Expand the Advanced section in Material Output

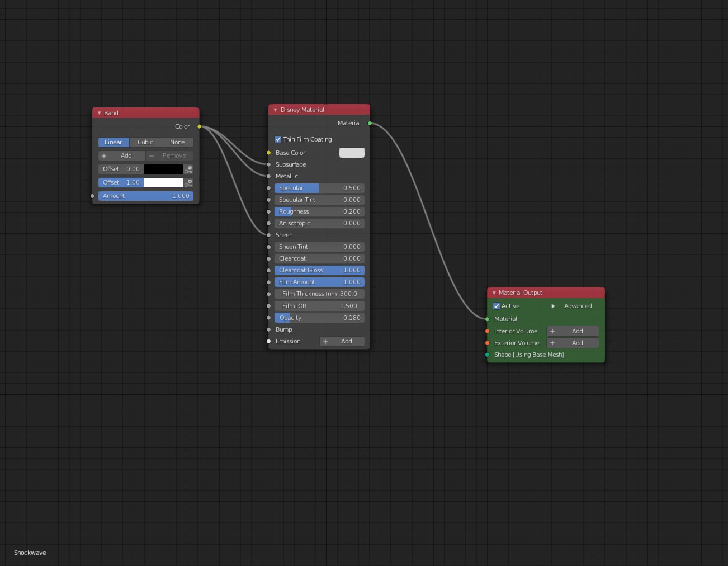pos(553,306)
